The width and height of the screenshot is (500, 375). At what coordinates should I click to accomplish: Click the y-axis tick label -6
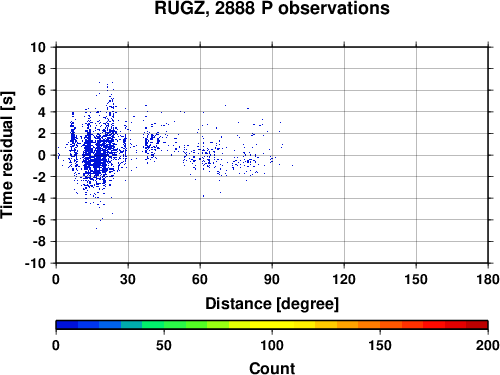(x=39, y=220)
